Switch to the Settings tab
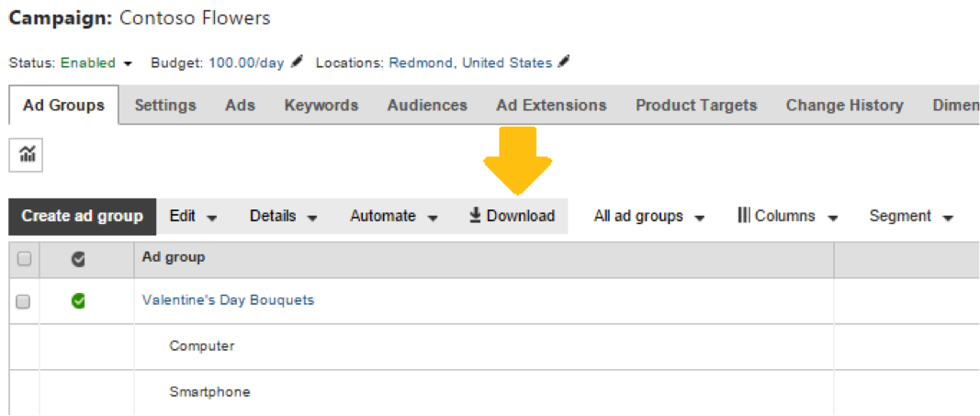Image resolution: width=980 pixels, height=416 pixels. click(x=165, y=105)
